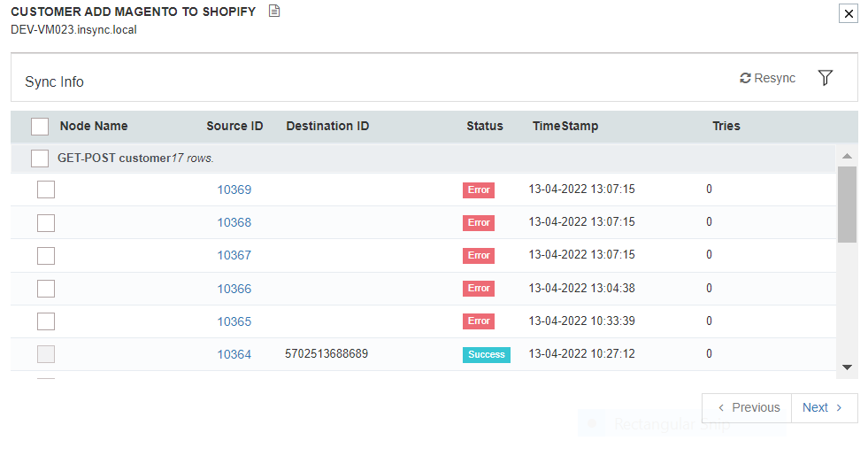Click disabled checkbox for source ID 10364
Screen dimensions: 868x464
(x=46, y=354)
